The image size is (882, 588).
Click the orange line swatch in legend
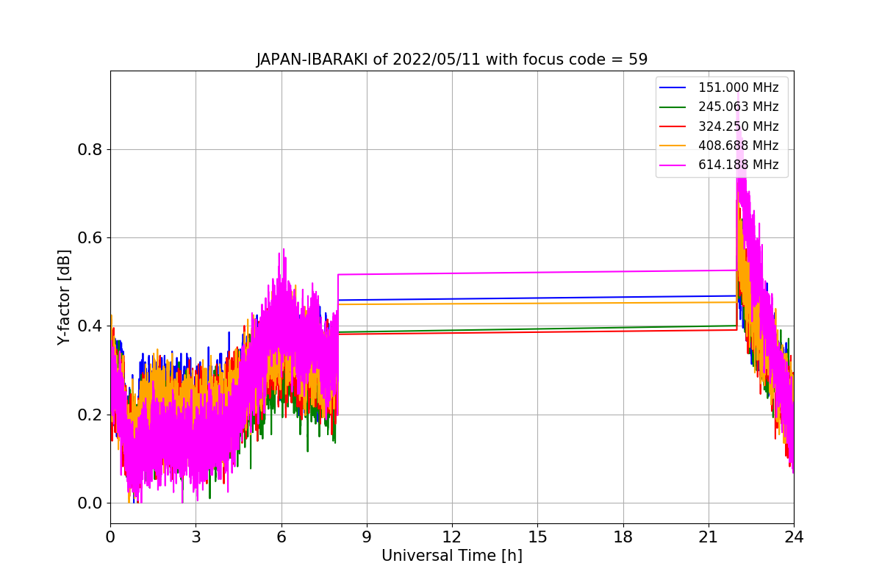pos(674,146)
